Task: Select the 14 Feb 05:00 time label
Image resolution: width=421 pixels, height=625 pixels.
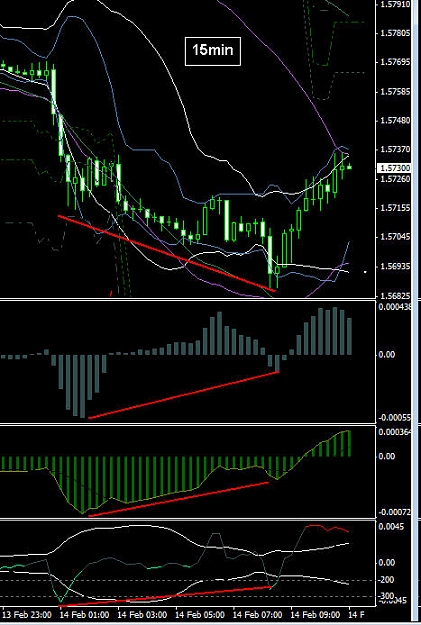Action: (x=200, y=614)
